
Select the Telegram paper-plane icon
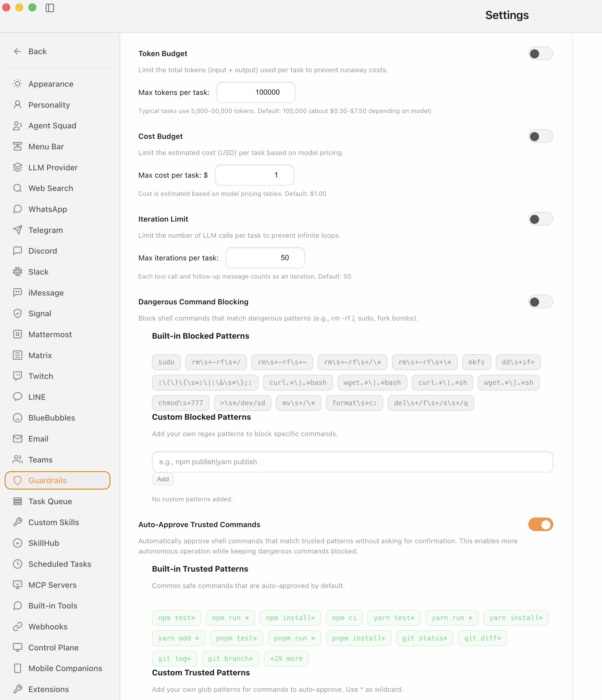(x=18, y=230)
